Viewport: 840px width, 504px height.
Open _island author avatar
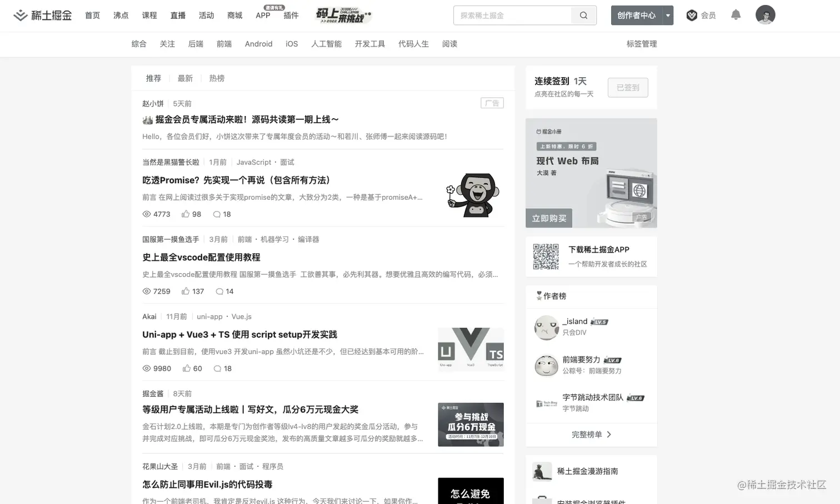coord(546,327)
